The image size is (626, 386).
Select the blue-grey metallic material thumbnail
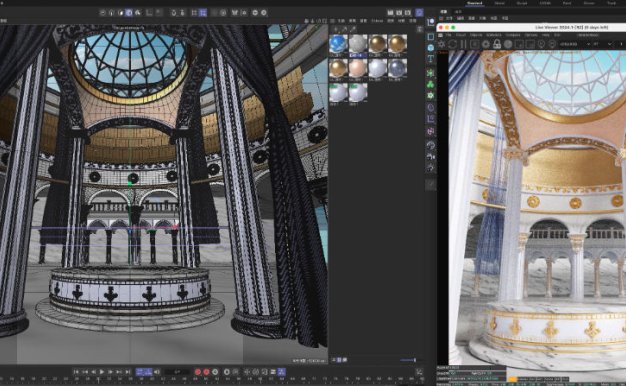(397, 69)
